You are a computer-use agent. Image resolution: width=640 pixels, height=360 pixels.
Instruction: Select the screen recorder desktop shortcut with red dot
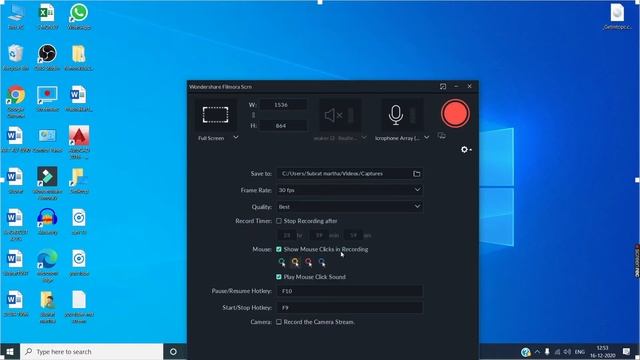(47, 98)
